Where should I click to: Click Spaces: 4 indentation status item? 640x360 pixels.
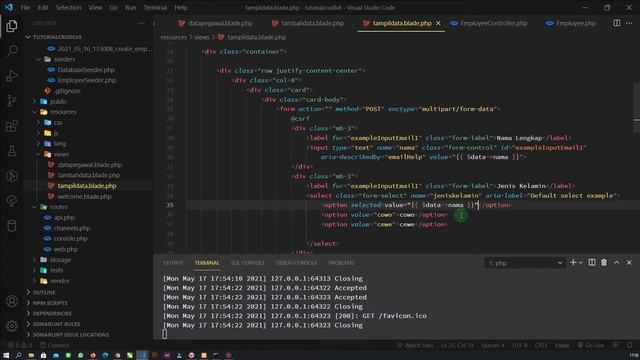(x=492, y=345)
